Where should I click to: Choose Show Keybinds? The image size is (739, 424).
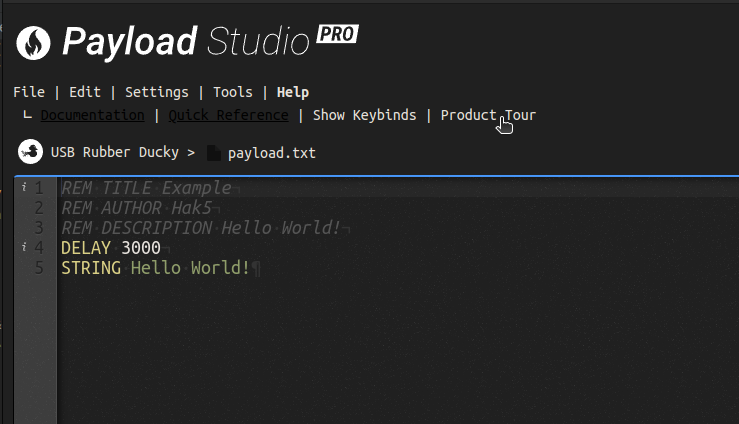(364, 115)
